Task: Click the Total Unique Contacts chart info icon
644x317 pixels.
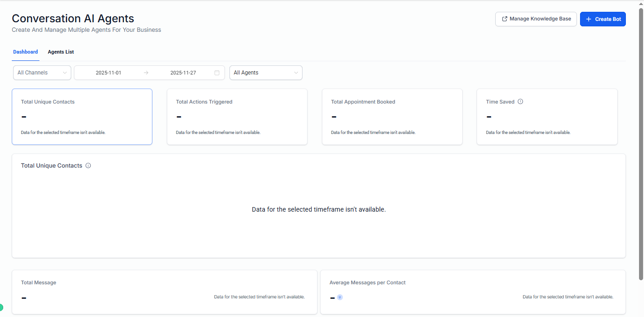Action: click(x=88, y=166)
